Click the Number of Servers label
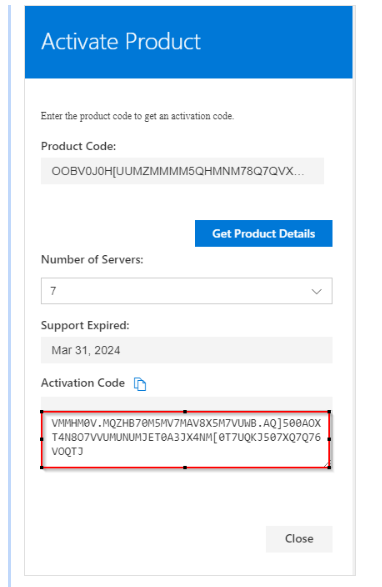382x587 pixels. click(92, 259)
